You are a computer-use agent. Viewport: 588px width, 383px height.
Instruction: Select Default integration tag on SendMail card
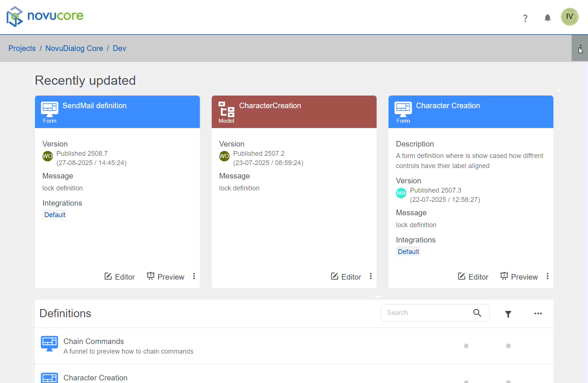pyautogui.click(x=55, y=215)
